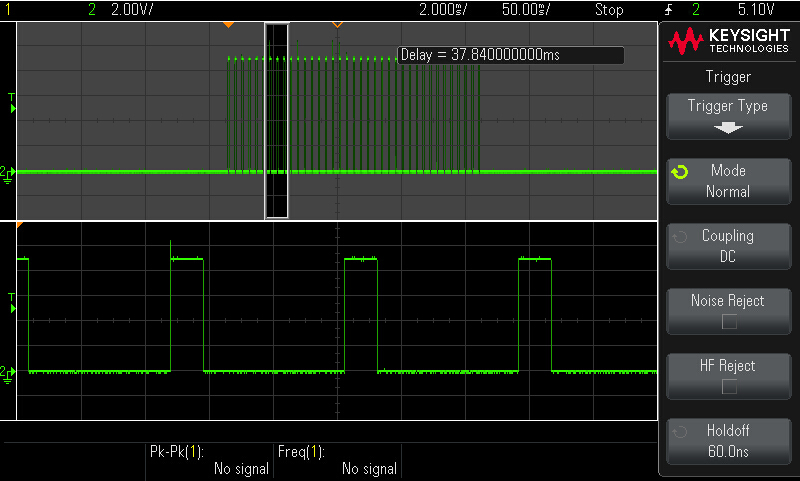
Task: Click channel 2 ground marker in upper window
Action: (8, 173)
